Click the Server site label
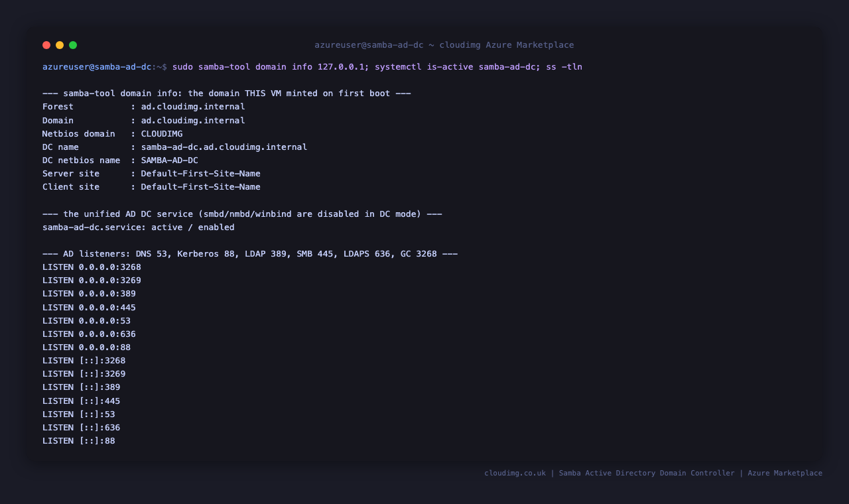This screenshot has height=504, width=849. [71, 174]
